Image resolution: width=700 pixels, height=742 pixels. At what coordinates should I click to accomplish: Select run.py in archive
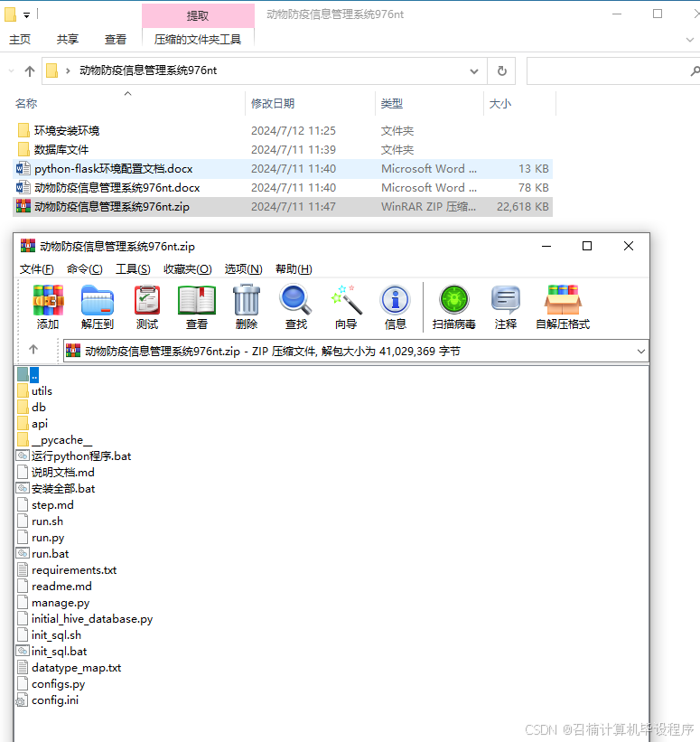(42, 538)
